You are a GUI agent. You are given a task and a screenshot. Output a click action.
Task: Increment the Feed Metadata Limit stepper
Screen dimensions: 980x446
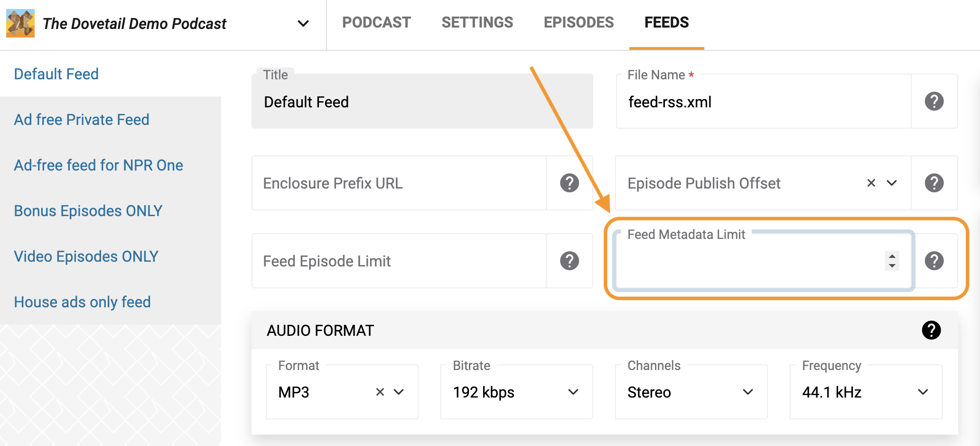coord(892,256)
